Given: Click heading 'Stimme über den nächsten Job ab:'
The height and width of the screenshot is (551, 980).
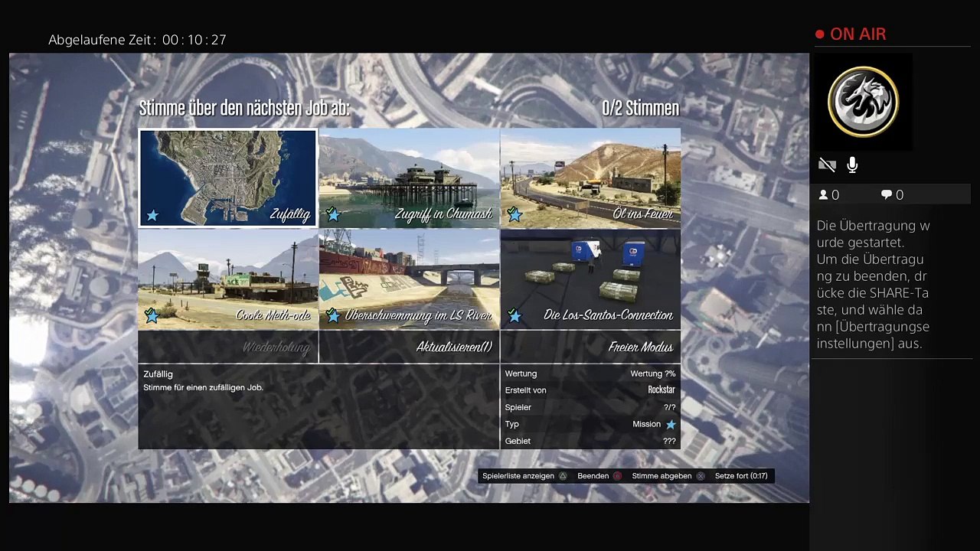Looking at the screenshot, I should pos(244,108).
